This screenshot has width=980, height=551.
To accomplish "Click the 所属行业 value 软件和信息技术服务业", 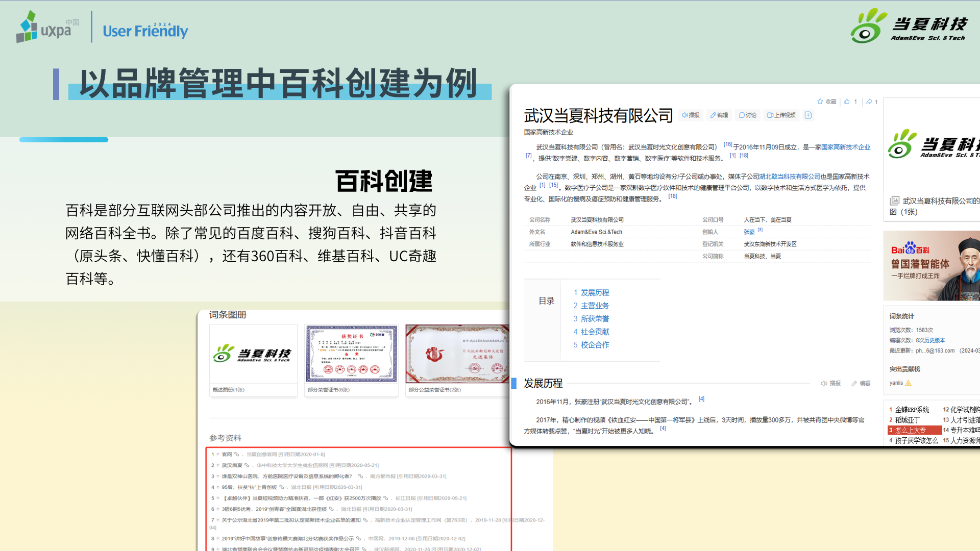I will pos(597,244).
